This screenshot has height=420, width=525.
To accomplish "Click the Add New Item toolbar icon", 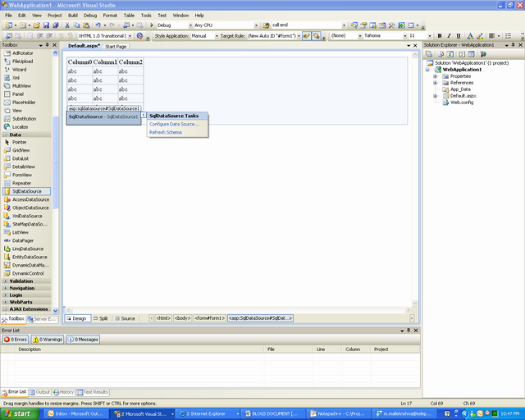I will (23, 25).
